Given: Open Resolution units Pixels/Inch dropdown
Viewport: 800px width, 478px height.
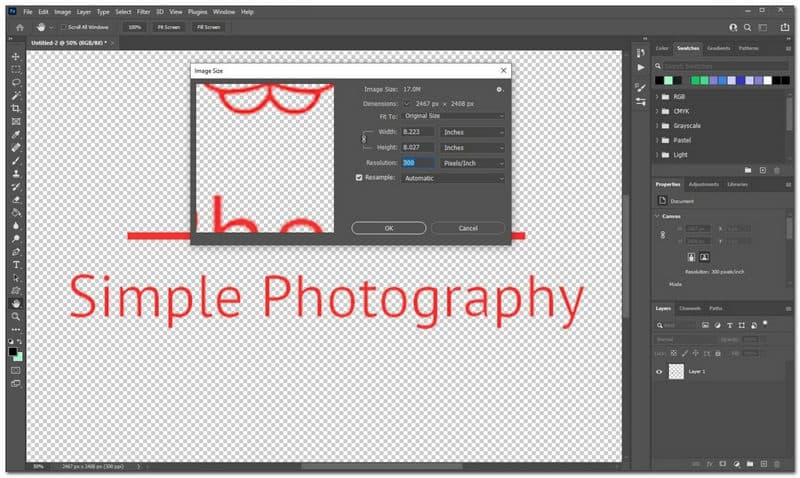Looking at the screenshot, I should click(472, 163).
